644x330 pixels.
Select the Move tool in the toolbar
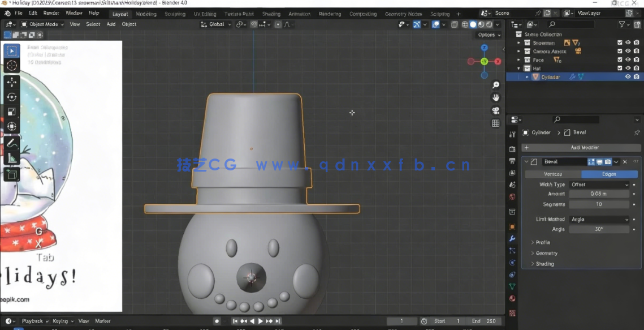click(x=11, y=82)
